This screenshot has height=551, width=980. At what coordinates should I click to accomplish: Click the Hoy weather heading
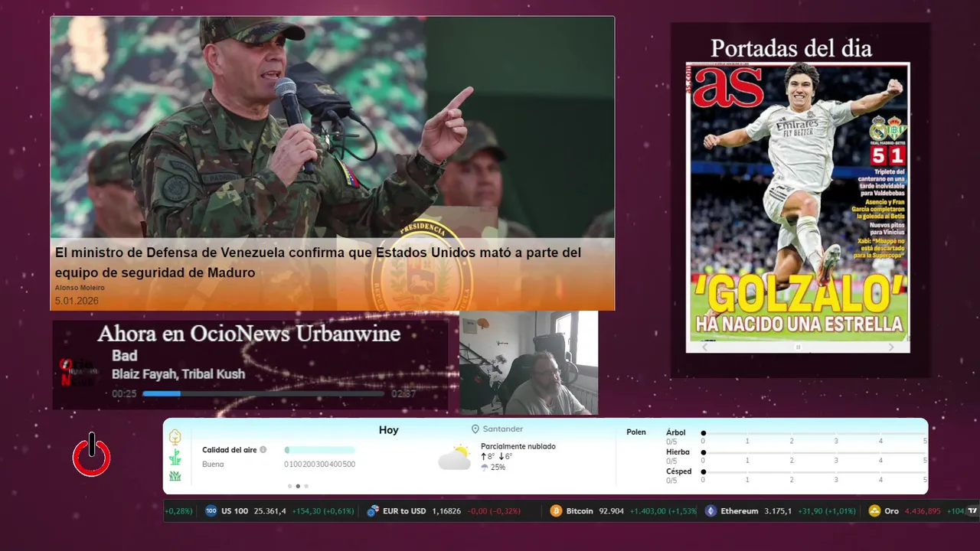click(x=389, y=430)
